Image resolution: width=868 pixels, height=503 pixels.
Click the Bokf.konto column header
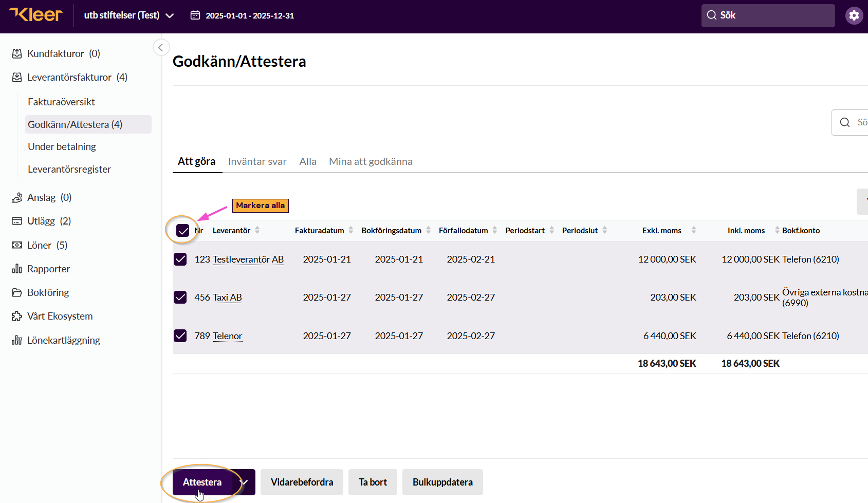click(x=801, y=231)
